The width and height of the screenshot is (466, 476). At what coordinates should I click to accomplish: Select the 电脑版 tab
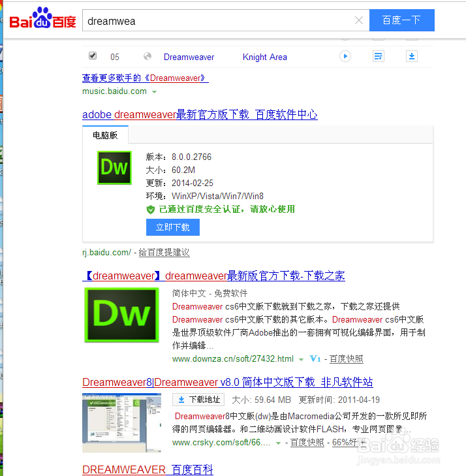click(105, 135)
